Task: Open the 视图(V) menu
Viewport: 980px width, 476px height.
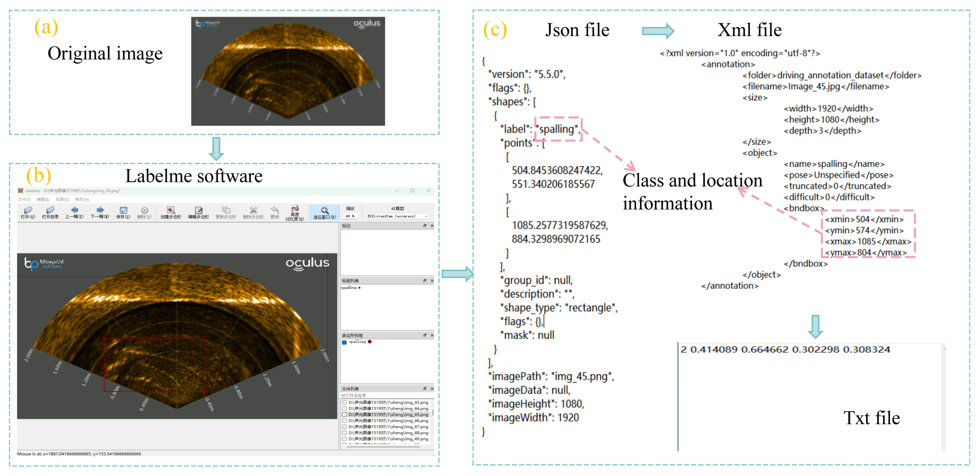Action: 62,199
